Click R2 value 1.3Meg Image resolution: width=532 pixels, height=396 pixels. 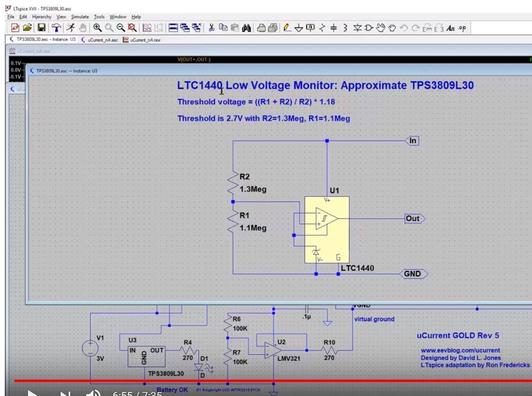pyautogui.click(x=253, y=189)
